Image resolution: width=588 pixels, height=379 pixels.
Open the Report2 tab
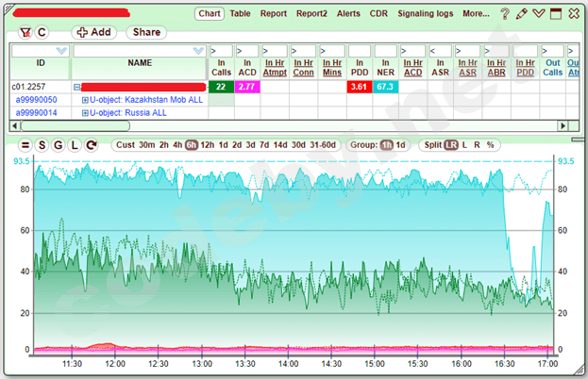[x=311, y=14]
